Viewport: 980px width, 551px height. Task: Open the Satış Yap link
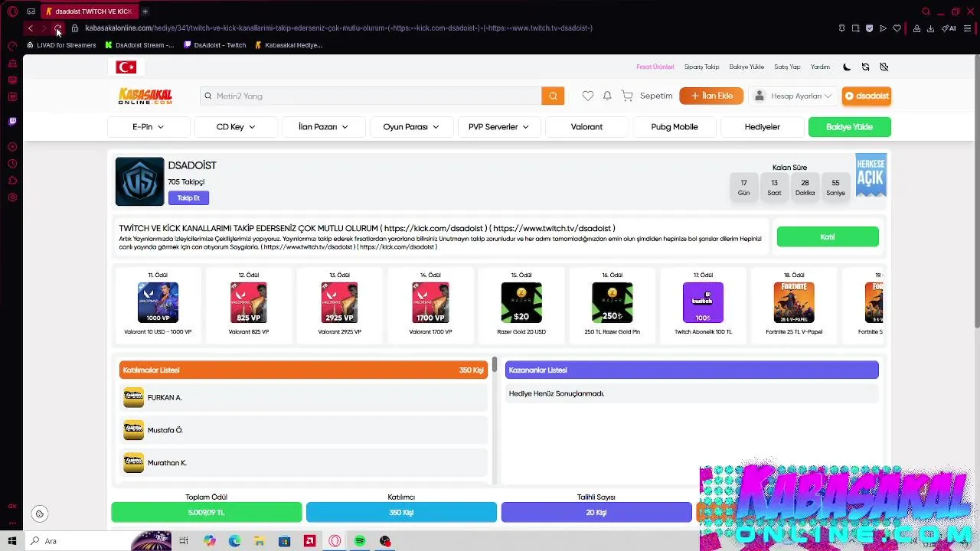pos(787,67)
